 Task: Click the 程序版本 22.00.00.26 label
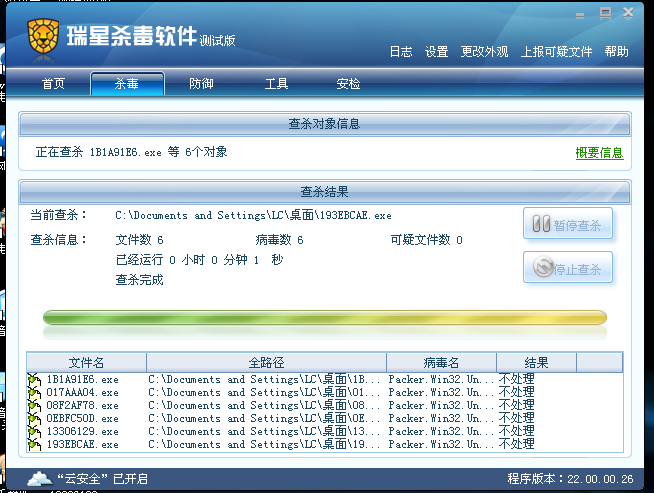[570, 479]
